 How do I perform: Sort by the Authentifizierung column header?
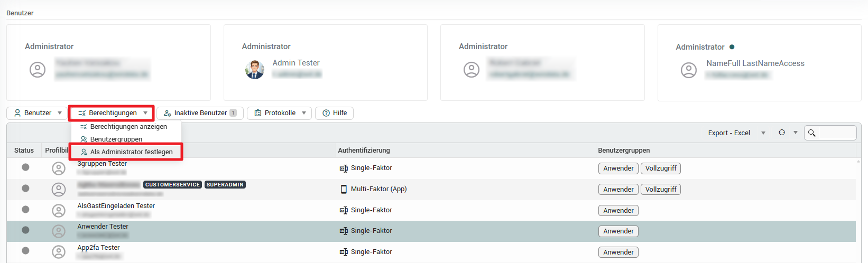point(364,151)
